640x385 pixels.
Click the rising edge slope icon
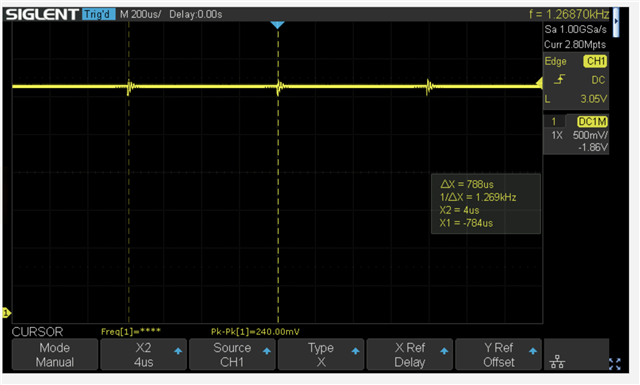[x=559, y=79]
